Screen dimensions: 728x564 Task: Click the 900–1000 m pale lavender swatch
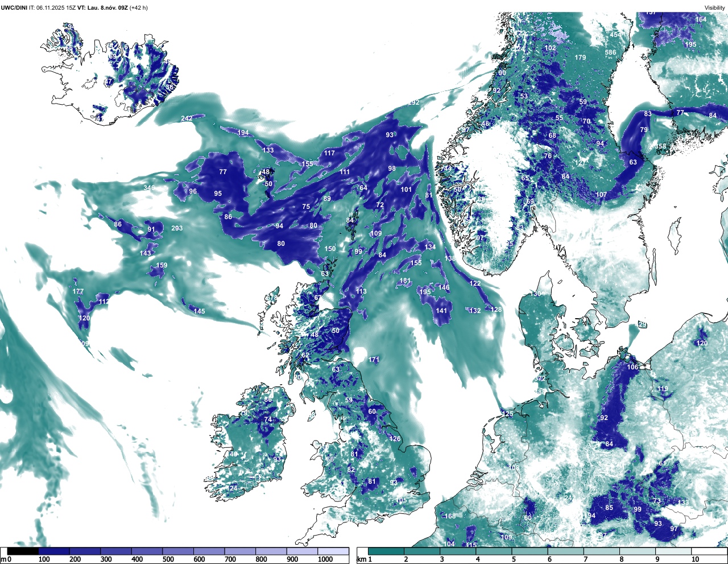pos(302,551)
